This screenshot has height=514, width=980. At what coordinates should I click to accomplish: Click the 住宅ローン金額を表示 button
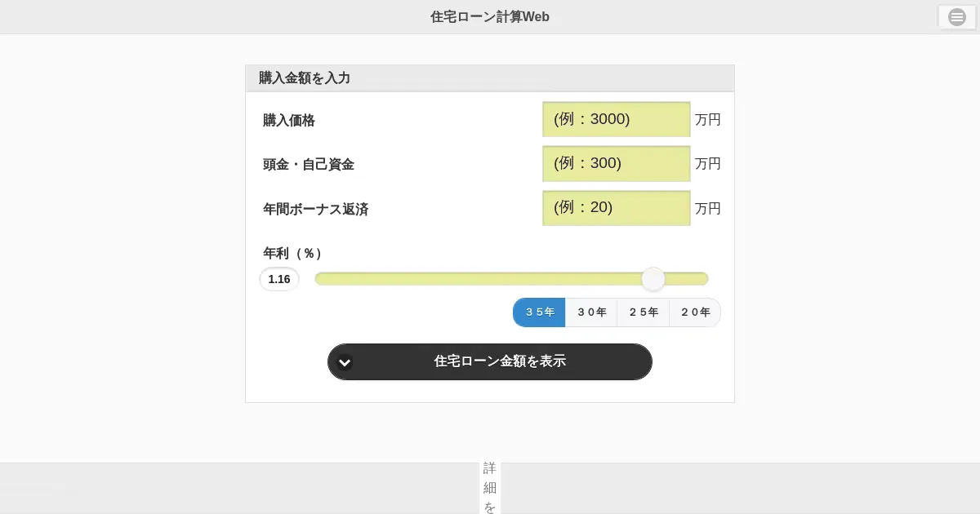pyautogui.click(x=499, y=361)
